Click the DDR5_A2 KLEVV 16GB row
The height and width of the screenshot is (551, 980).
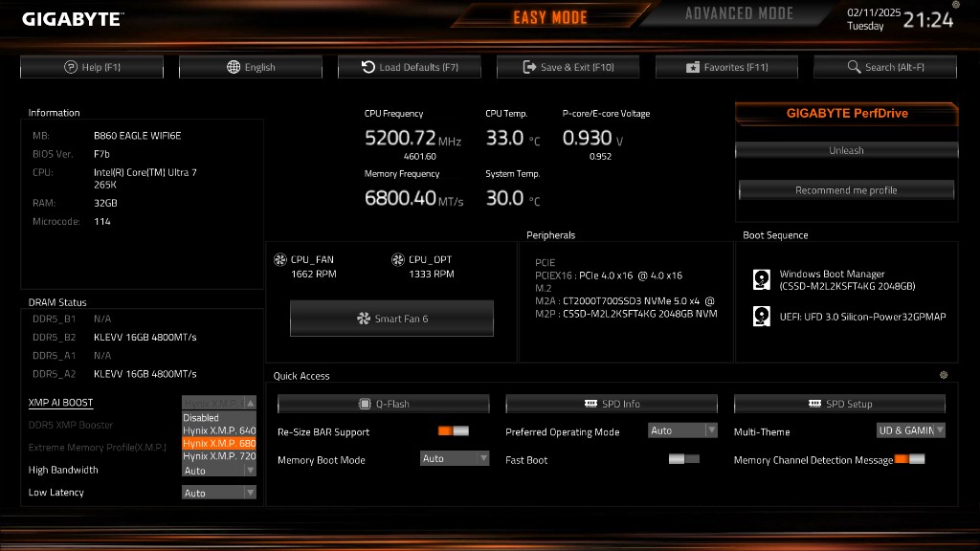pos(115,374)
